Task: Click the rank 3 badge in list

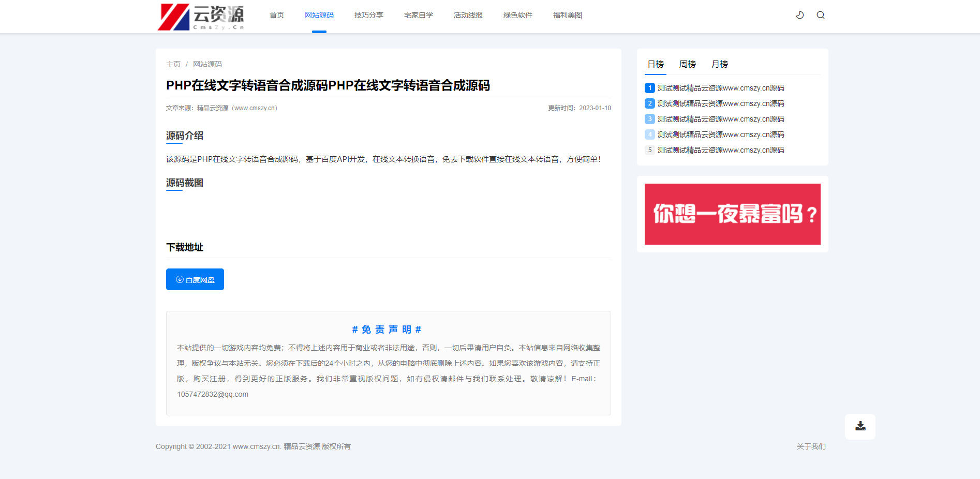Action: tap(650, 119)
